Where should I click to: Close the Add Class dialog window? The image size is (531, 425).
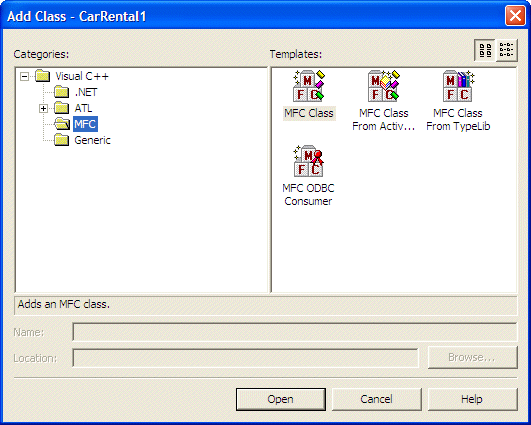pyautogui.click(x=515, y=16)
